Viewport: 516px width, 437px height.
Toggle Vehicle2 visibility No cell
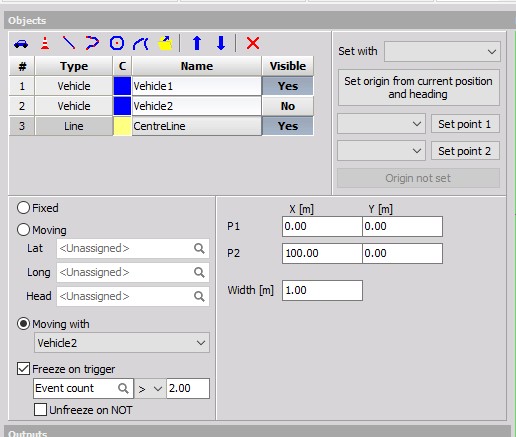288,106
